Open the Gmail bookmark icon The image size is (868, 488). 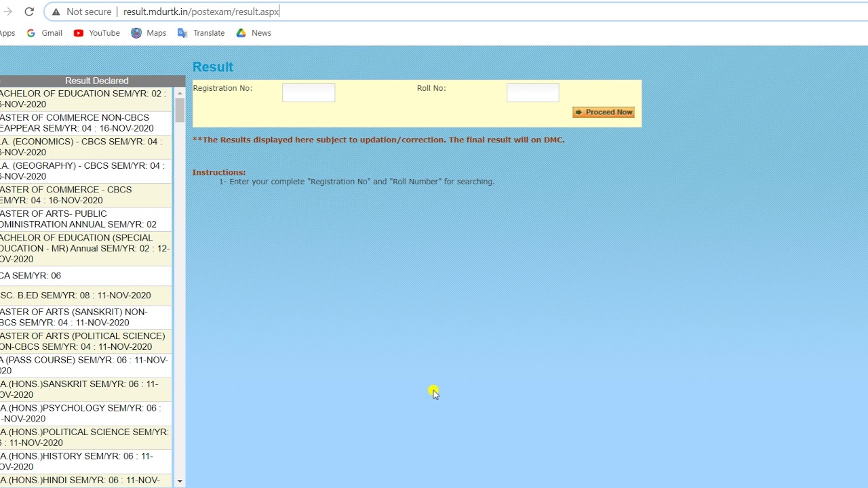(31, 33)
